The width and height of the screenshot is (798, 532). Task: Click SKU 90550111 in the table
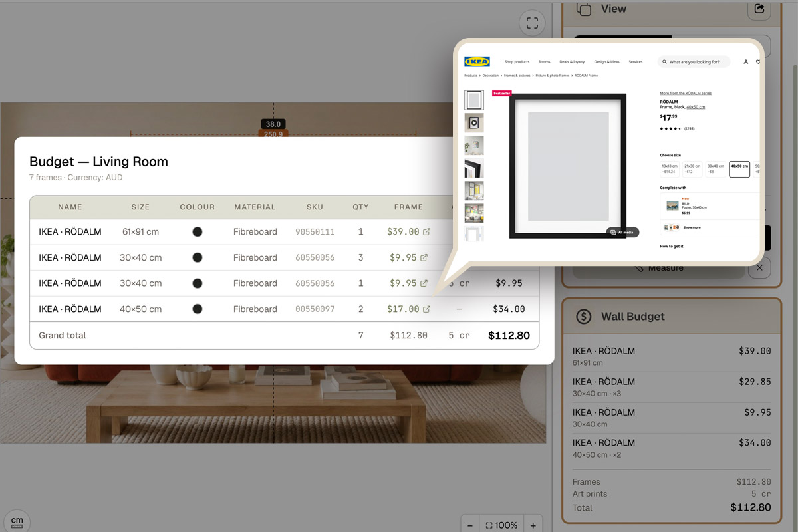click(x=315, y=232)
